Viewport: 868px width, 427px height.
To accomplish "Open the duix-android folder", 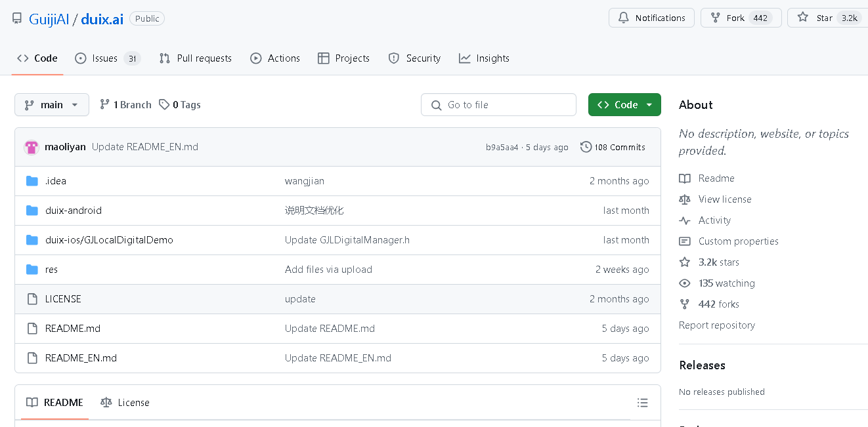I will [74, 211].
